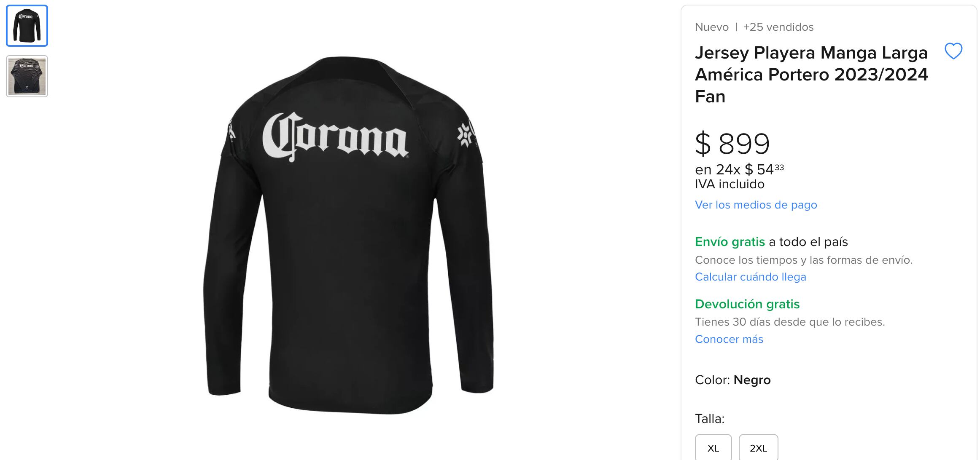Screen dimensions: 980x460
Task: Click the '+25 vendidos' text
Action: click(778, 27)
